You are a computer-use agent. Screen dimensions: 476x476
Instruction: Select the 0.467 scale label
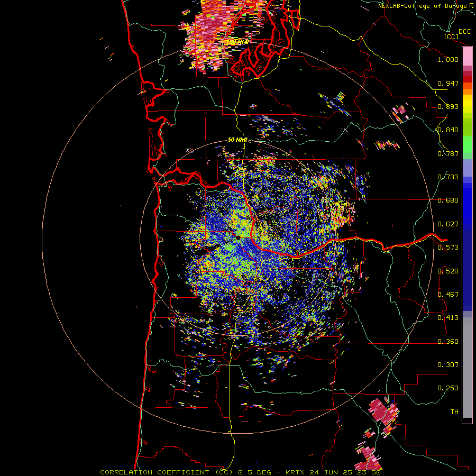(x=448, y=295)
